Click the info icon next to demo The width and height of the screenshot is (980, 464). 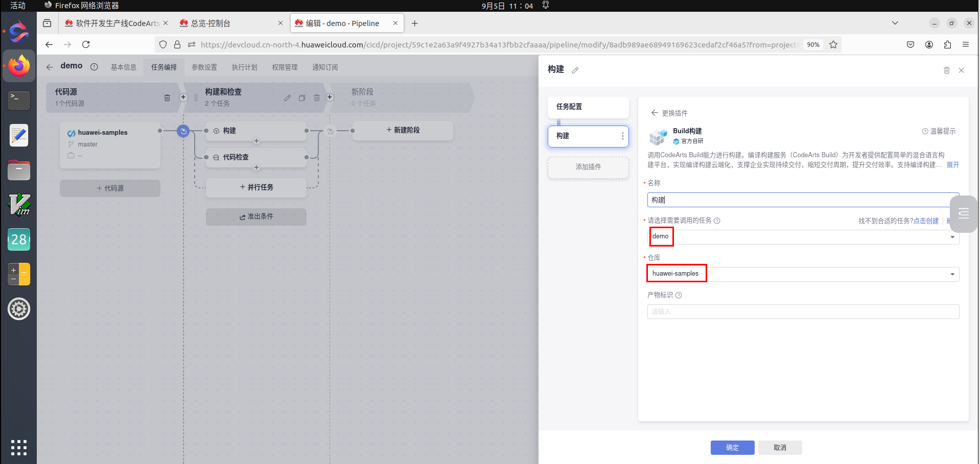94,67
